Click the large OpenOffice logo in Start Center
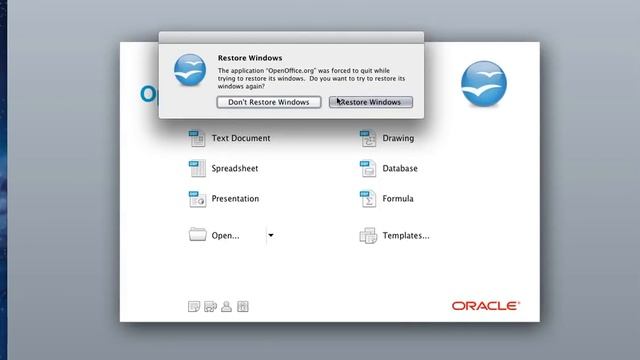 tap(484, 84)
